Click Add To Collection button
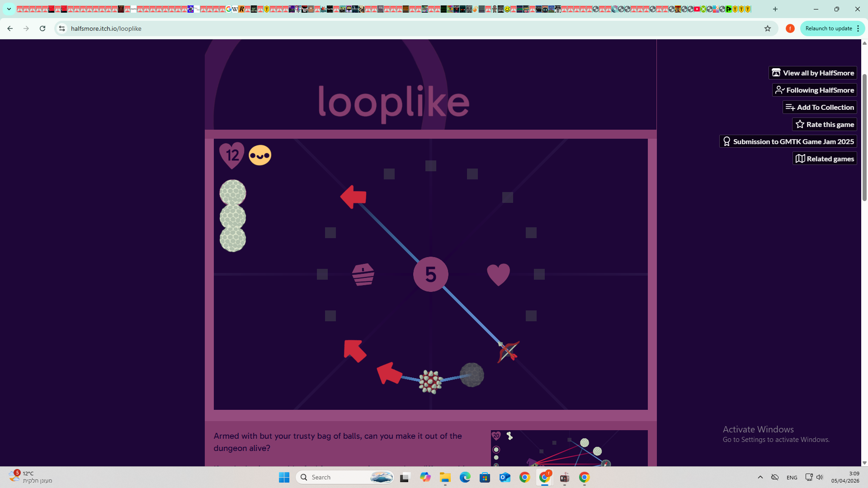The image size is (868, 488). point(820,107)
